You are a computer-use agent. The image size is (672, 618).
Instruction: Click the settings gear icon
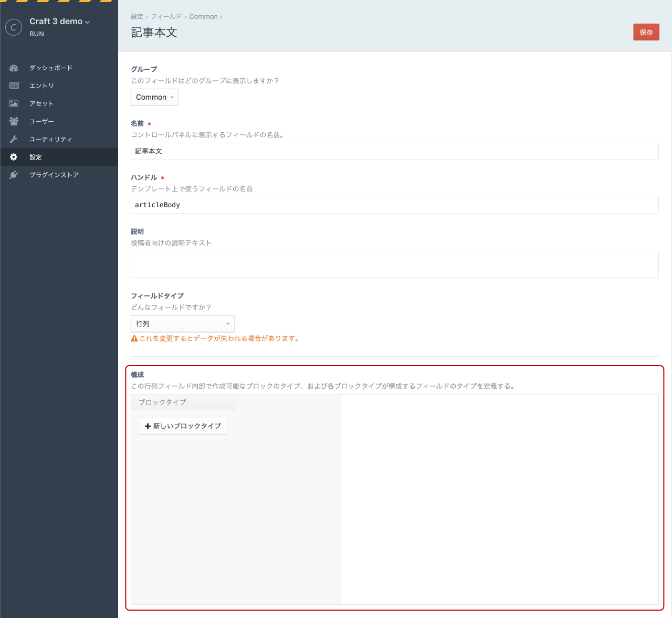coord(14,157)
